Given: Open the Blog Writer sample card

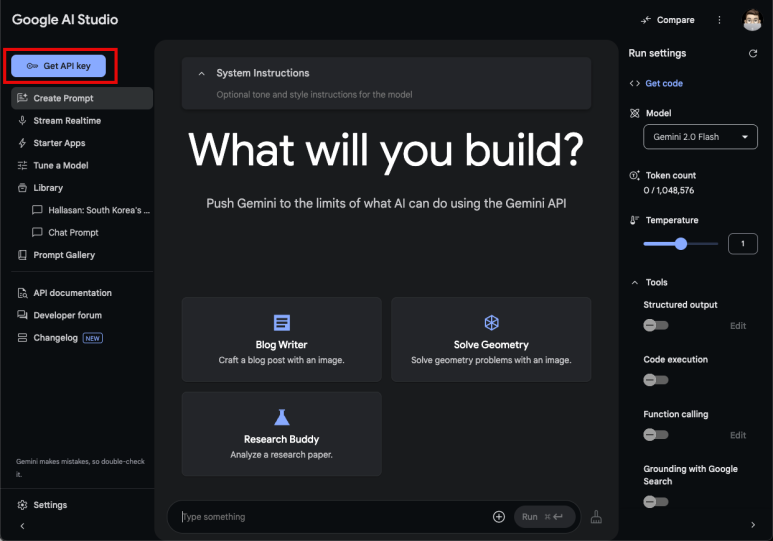Looking at the screenshot, I should [281, 339].
